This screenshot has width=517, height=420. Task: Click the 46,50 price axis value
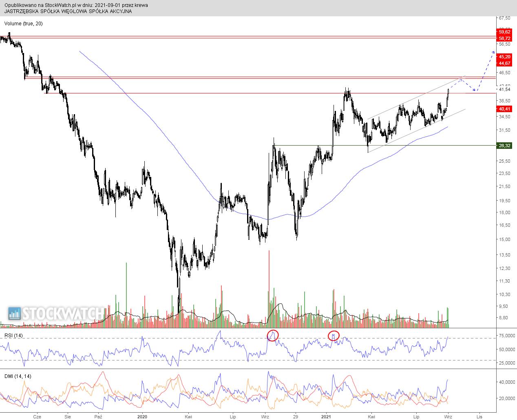[x=504, y=73]
